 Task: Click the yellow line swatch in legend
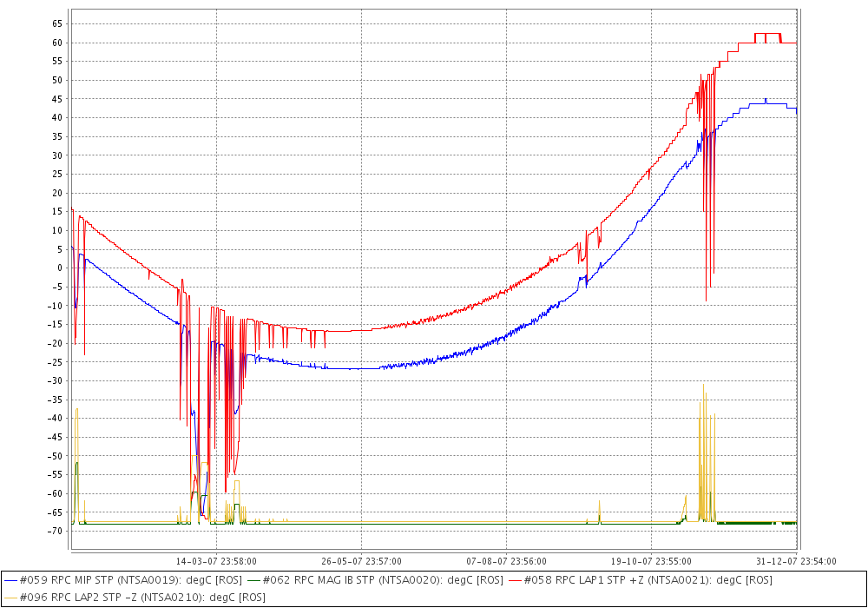(x=11, y=598)
